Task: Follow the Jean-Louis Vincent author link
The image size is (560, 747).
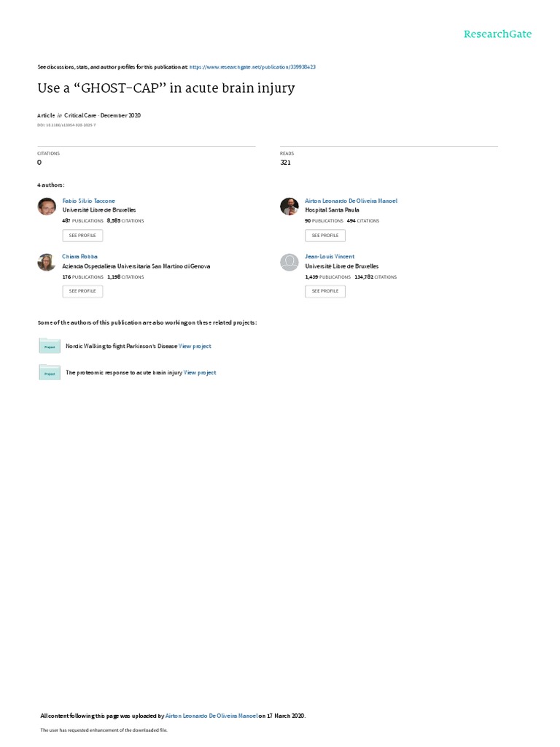Action: coord(330,256)
